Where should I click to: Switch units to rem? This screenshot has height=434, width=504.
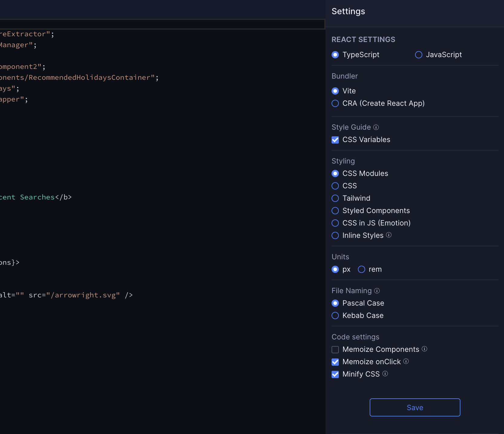(361, 269)
